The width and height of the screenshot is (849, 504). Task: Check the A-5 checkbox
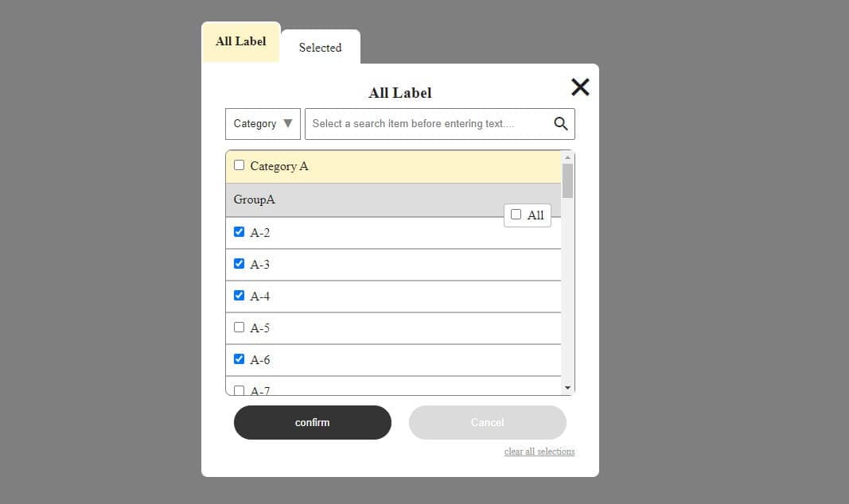239,328
